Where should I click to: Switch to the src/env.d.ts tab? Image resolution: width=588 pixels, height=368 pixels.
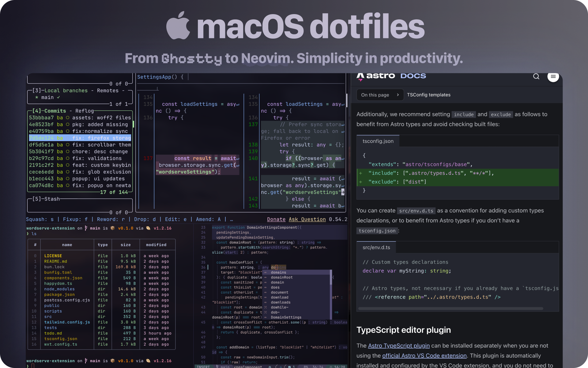coord(376,247)
